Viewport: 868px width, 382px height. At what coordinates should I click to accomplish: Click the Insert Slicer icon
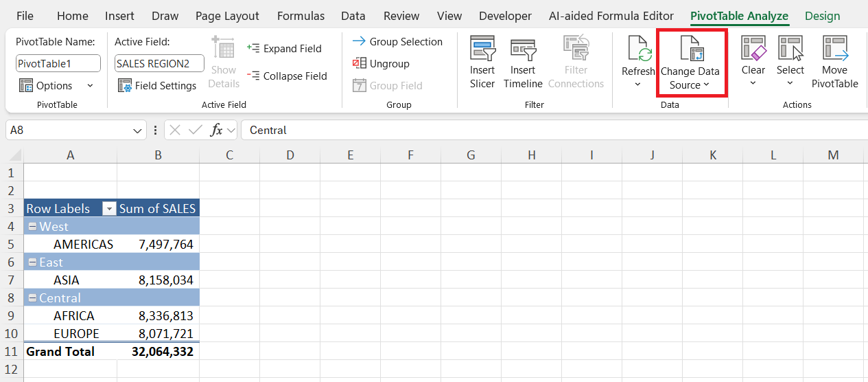[482, 49]
